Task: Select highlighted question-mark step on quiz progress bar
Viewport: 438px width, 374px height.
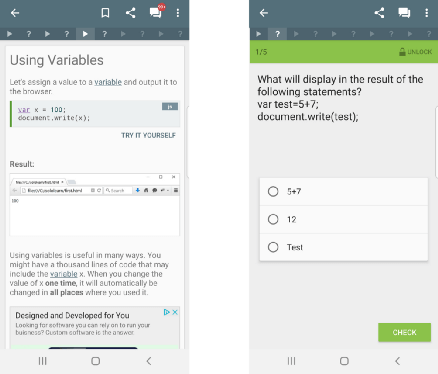Action: [277, 34]
